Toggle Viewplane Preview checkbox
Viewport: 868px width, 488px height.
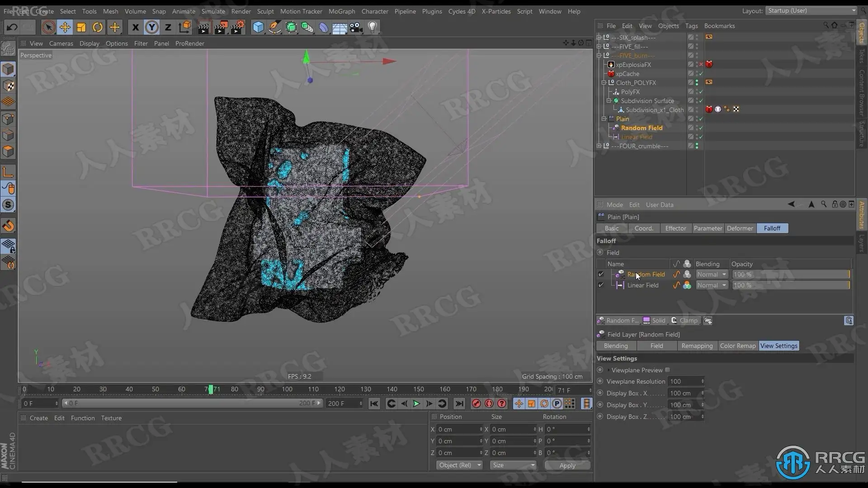pos(667,370)
